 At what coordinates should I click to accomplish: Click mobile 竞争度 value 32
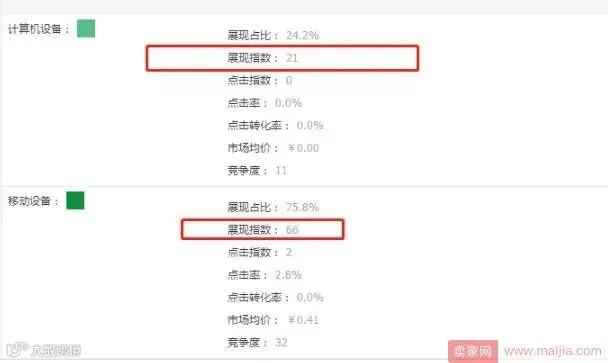pyautogui.click(x=281, y=342)
